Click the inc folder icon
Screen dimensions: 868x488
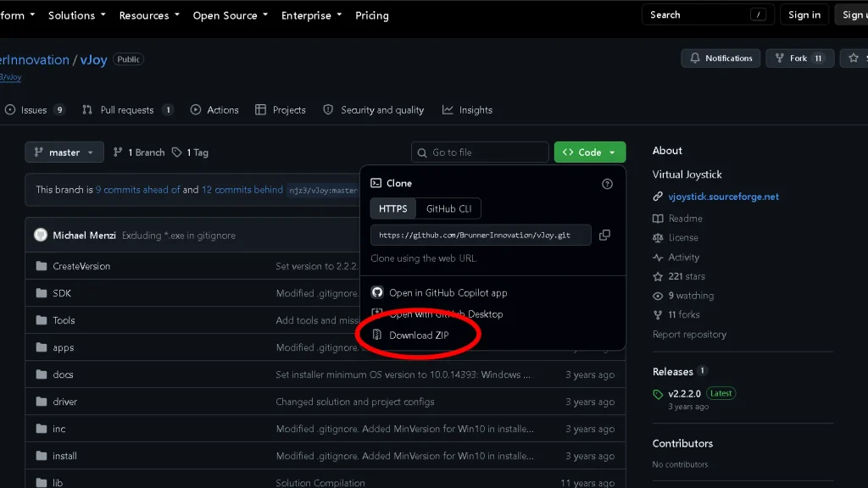coord(42,429)
